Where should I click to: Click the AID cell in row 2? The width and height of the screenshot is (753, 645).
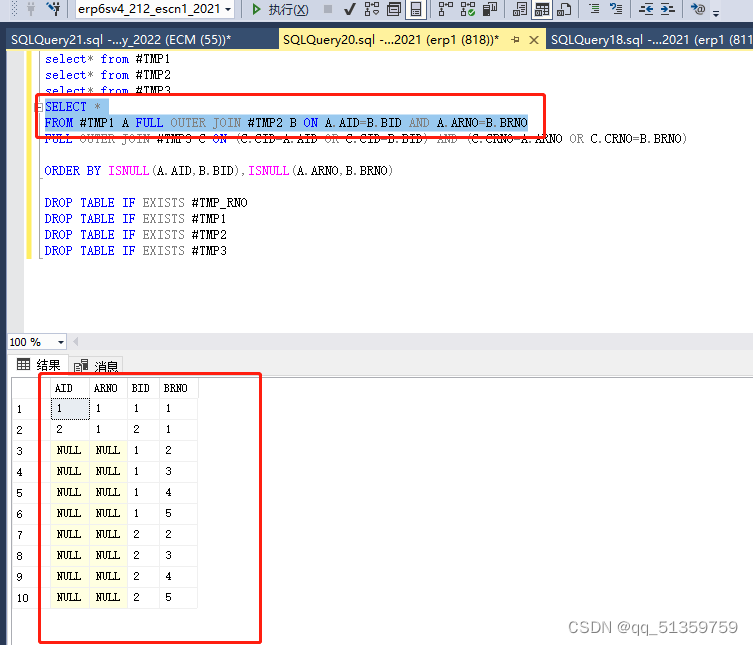[70, 429]
